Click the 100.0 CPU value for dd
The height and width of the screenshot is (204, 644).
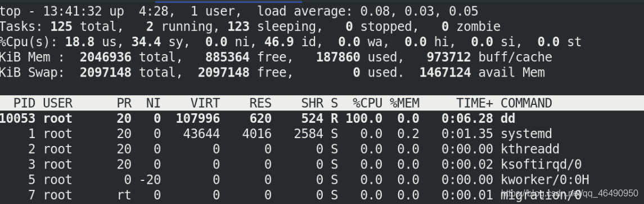click(x=364, y=118)
